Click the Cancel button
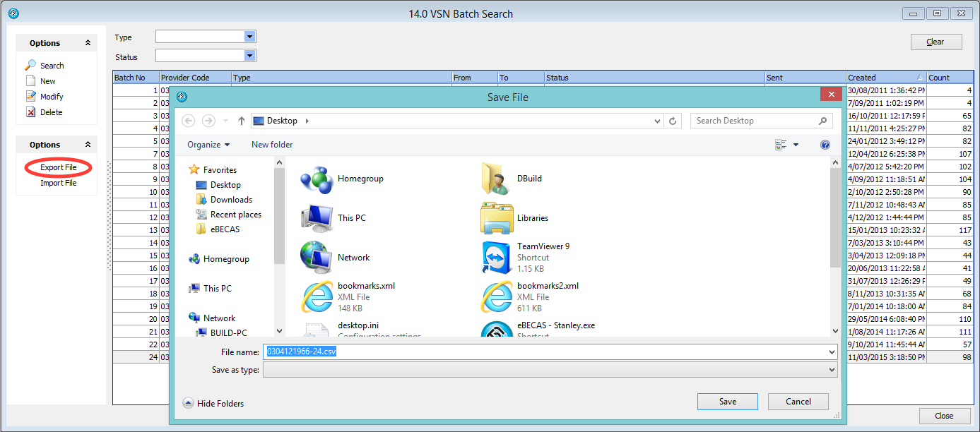Viewport: 980px width, 432px height. click(798, 402)
